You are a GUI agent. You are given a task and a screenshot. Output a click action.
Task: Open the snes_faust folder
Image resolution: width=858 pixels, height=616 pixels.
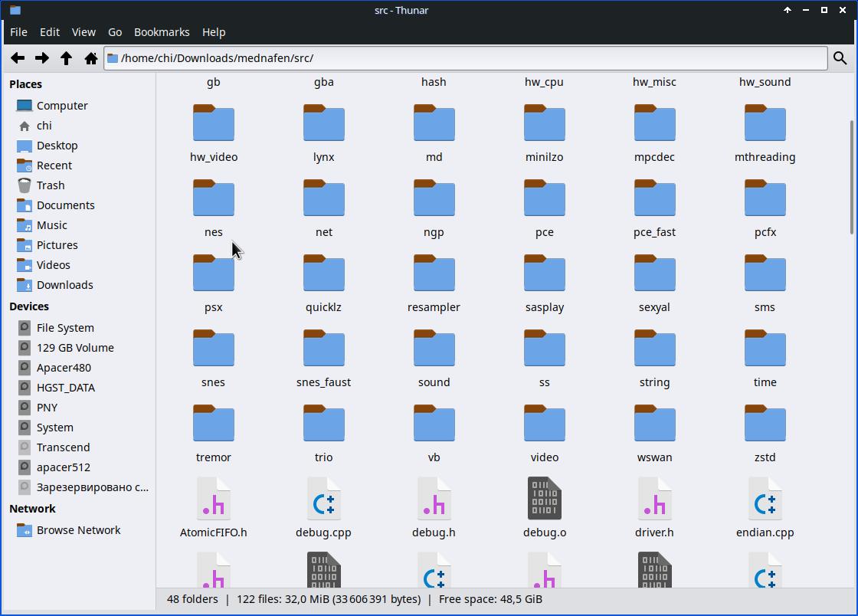click(323, 349)
